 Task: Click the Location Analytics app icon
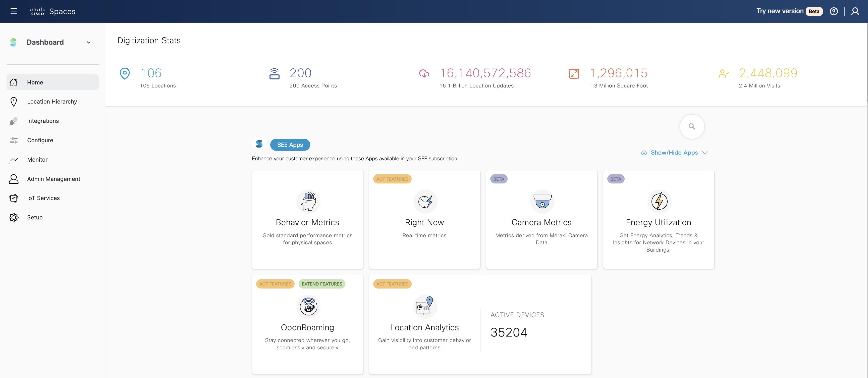[x=425, y=306]
